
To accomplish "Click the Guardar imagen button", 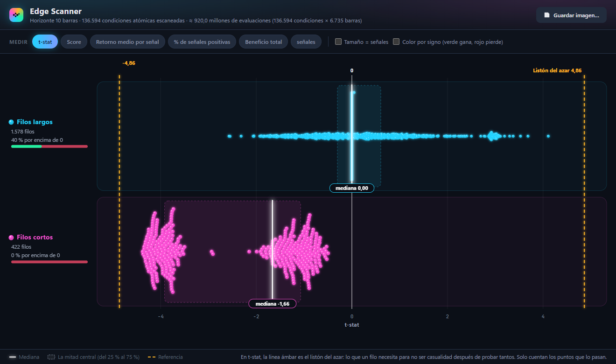I will 571,15.
